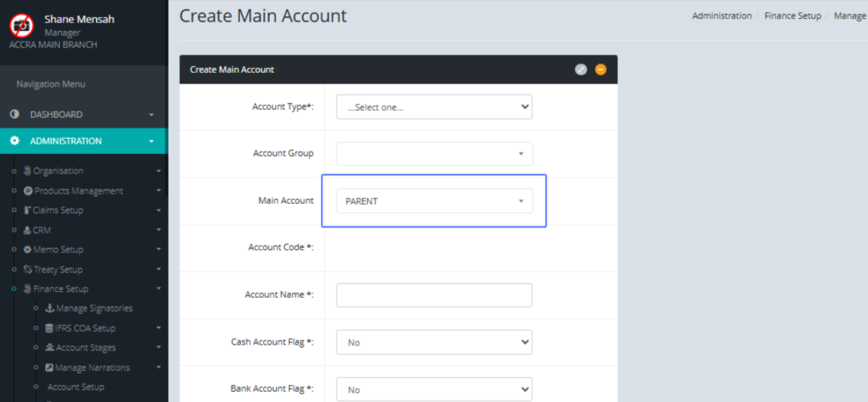Open the Account Group combo box

click(x=434, y=154)
